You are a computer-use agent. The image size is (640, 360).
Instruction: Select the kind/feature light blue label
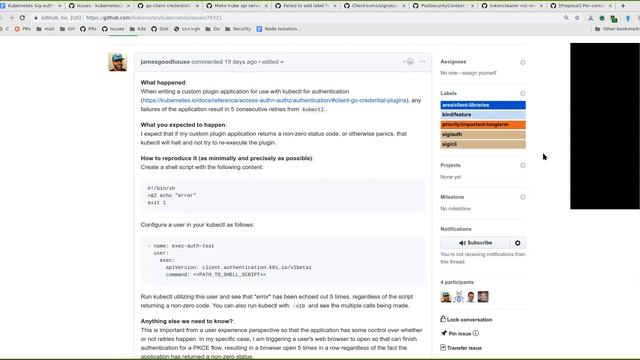(x=483, y=115)
